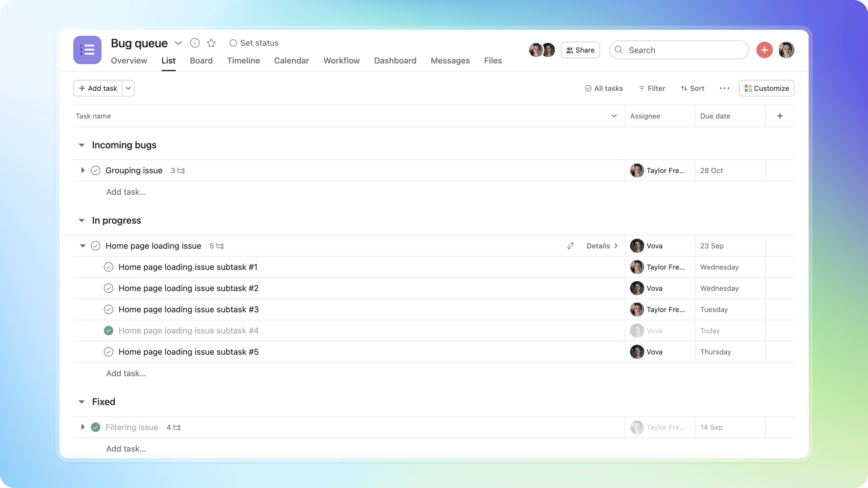Open the Dashboard tab
This screenshot has width=868, height=488.
pos(395,61)
